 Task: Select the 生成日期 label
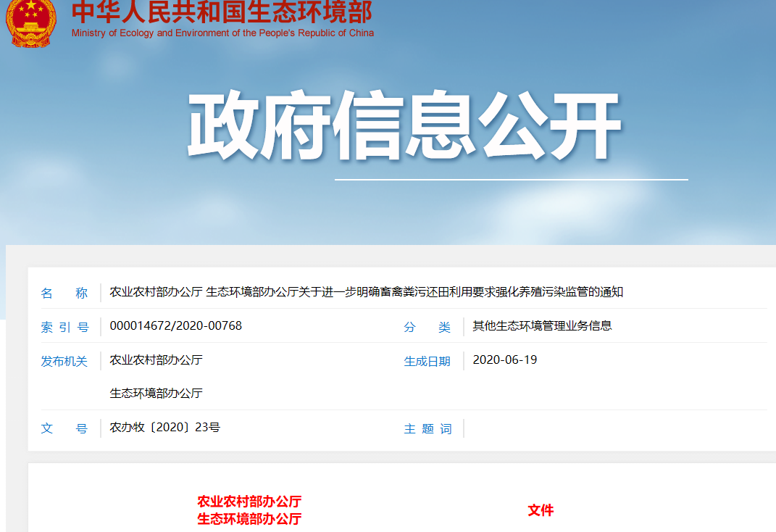click(x=427, y=361)
